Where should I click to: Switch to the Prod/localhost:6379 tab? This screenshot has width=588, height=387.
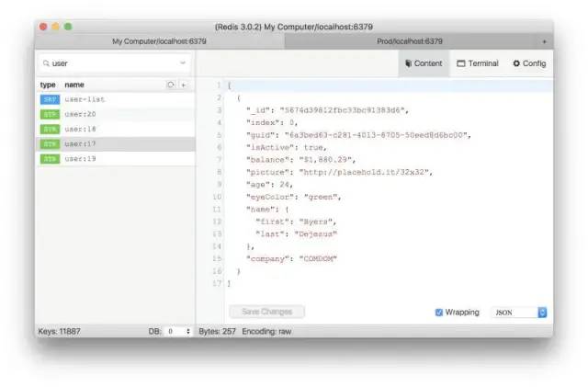pyautogui.click(x=409, y=41)
